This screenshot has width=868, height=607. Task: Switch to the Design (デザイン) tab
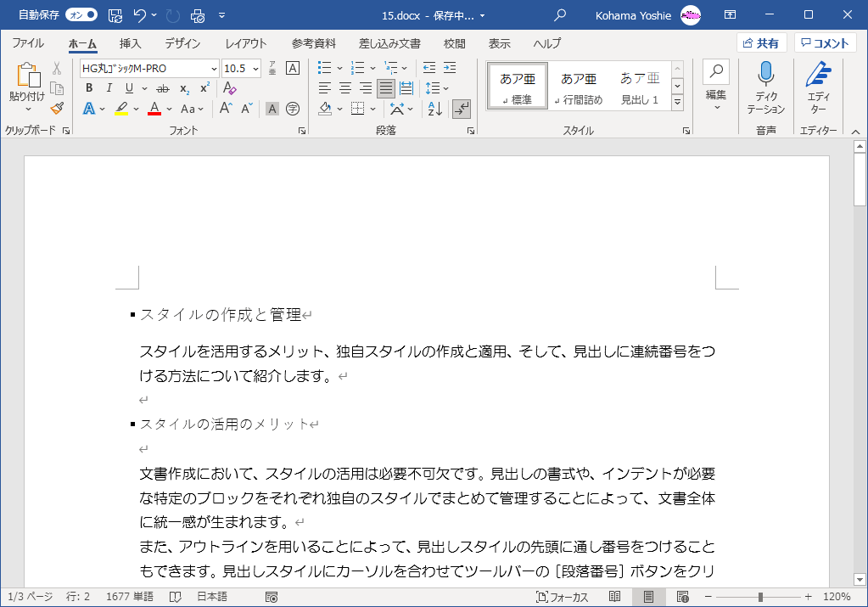point(182,43)
